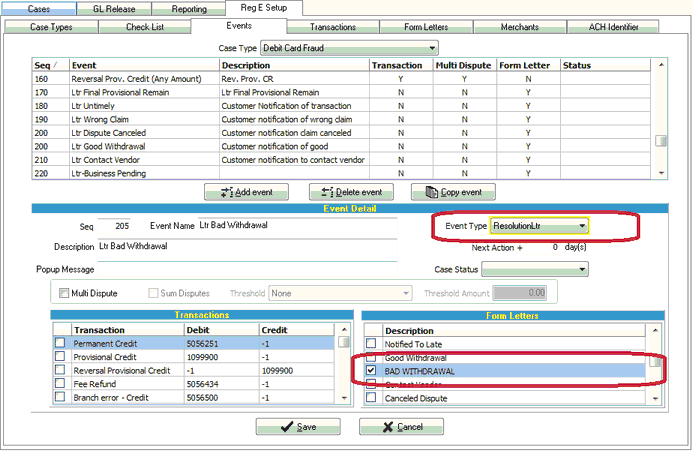Click the events list scroll-down arrow
This screenshot has height=451, width=693.
tap(661, 173)
